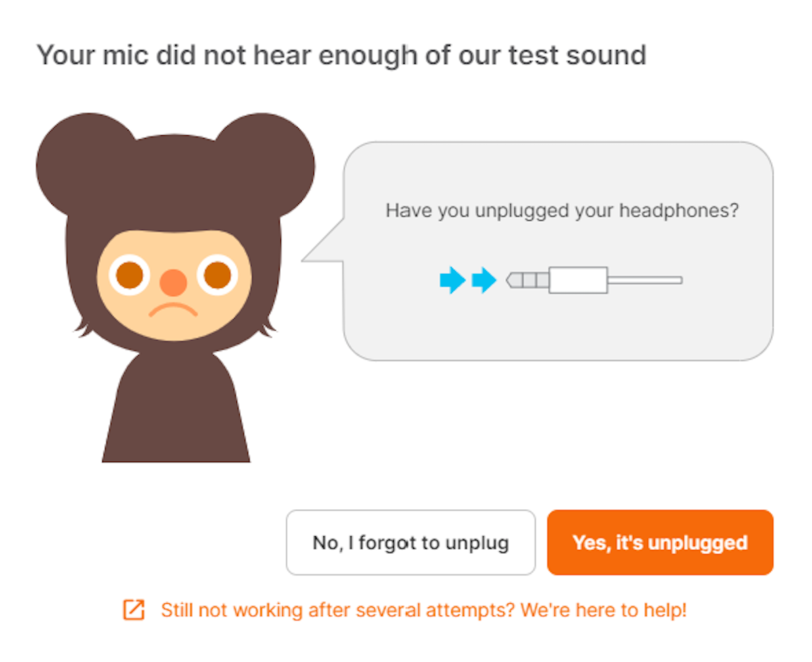Click the external-link icon beside help text

(x=133, y=610)
